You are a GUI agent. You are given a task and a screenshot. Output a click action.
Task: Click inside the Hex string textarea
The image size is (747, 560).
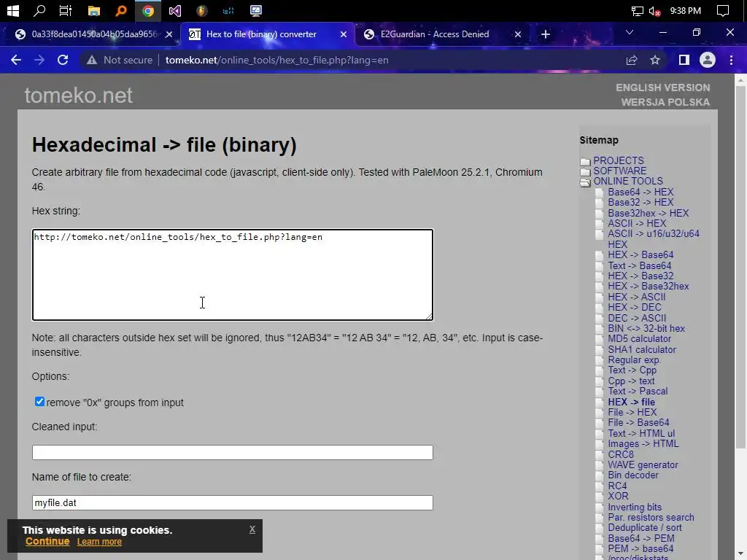pyautogui.click(x=233, y=275)
